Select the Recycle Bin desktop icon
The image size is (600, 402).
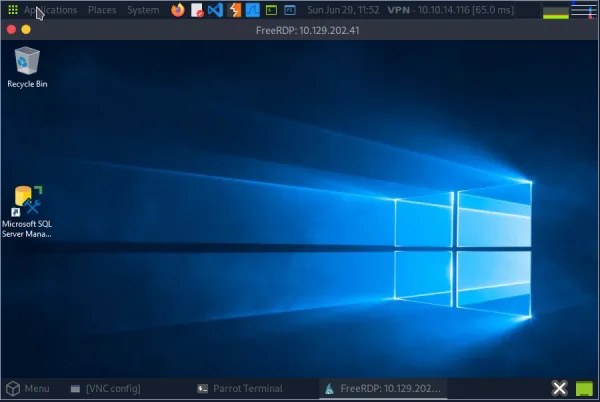click(27, 67)
